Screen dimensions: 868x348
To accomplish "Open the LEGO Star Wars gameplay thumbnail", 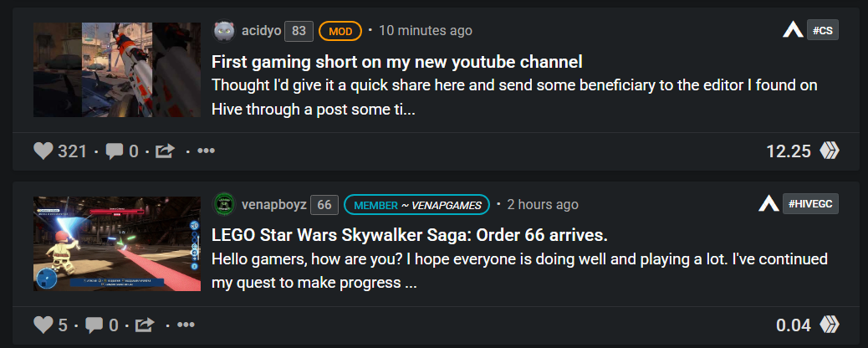I will [117, 243].
